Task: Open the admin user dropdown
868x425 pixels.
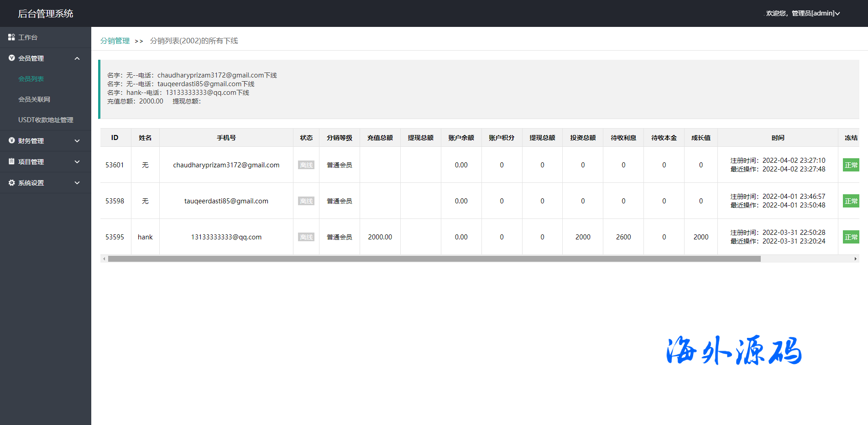Action: coord(803,13)
